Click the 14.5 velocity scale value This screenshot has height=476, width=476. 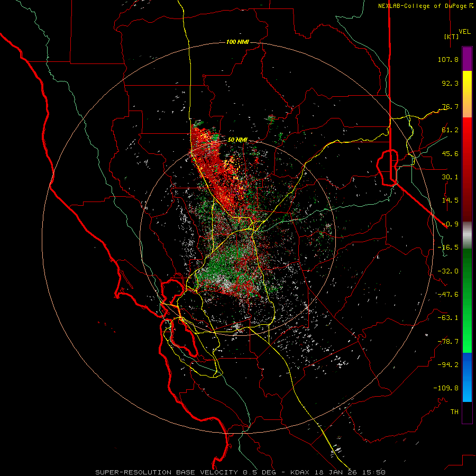(x=450, y=200)
